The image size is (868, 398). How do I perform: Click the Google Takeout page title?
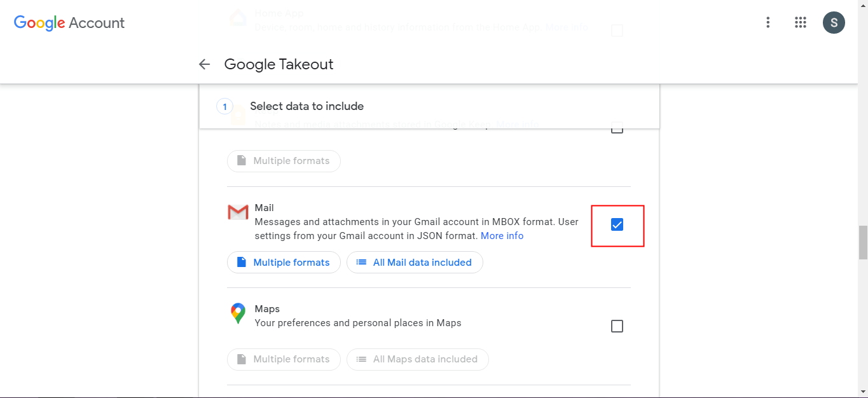[x=279, y=64]
